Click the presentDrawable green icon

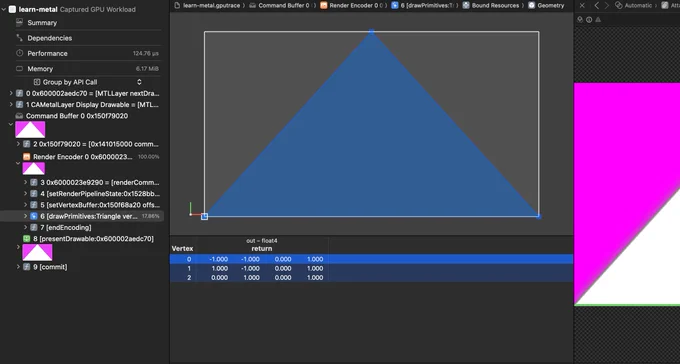point(26,239)
